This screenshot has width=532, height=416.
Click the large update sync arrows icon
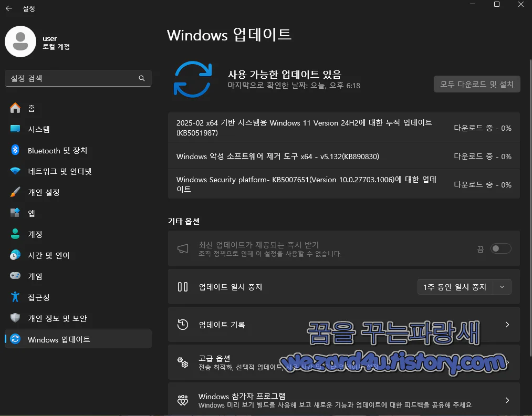coord(193,79)
